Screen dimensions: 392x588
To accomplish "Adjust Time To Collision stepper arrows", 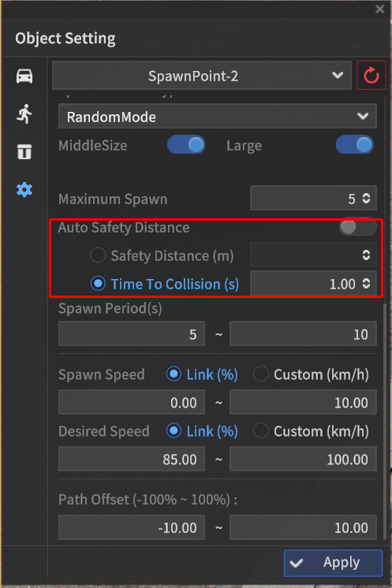I will pos(366,284).
